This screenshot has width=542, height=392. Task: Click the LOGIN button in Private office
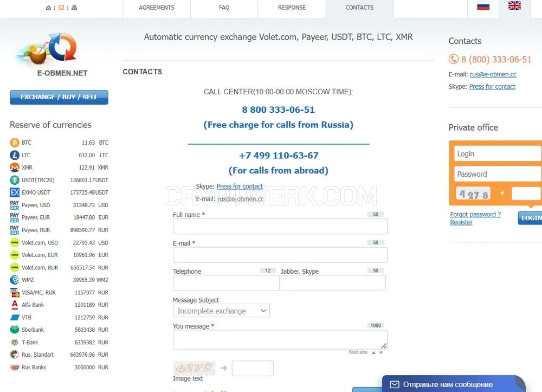pos(530,218)
